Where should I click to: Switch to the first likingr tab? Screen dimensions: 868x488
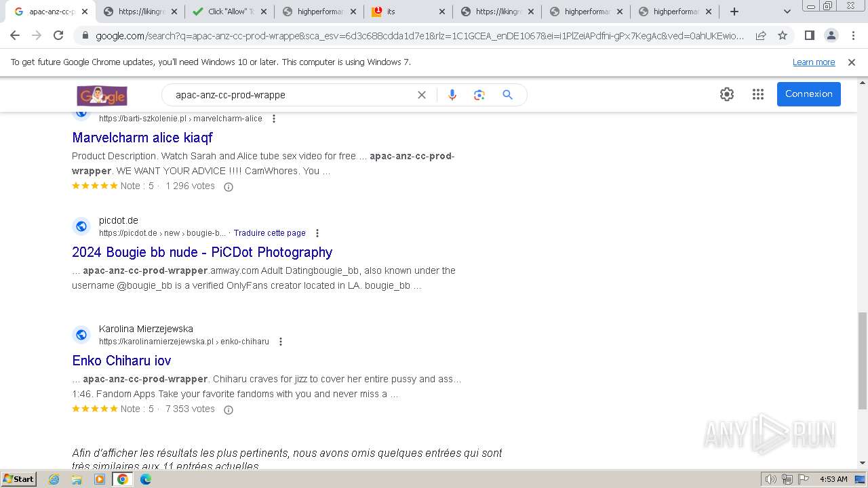click(142, 12)
